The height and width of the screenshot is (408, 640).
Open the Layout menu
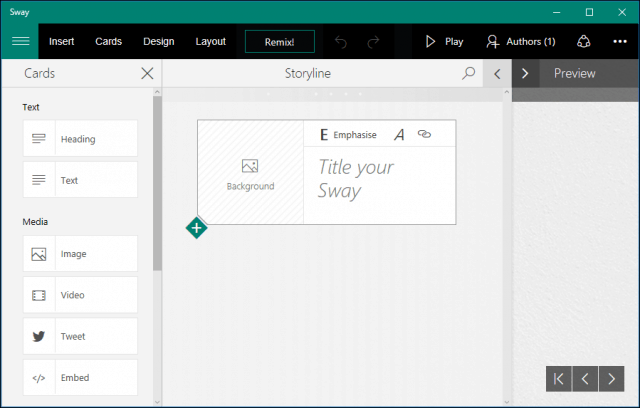click(x=211, y=42)
